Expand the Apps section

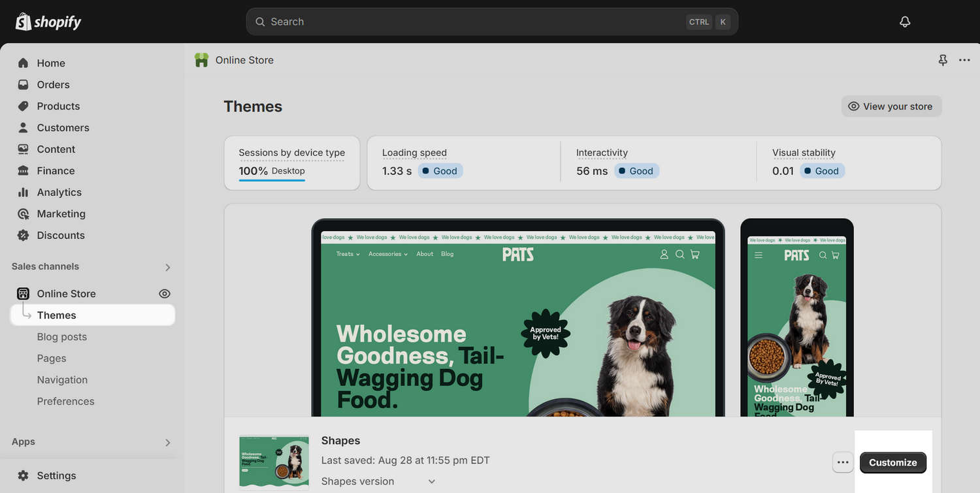[168, 442]
